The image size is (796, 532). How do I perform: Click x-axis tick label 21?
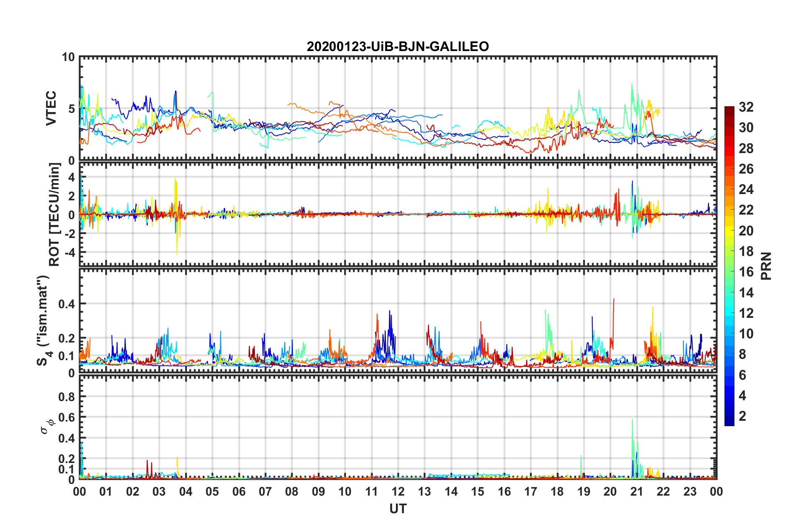click(637, 491)
